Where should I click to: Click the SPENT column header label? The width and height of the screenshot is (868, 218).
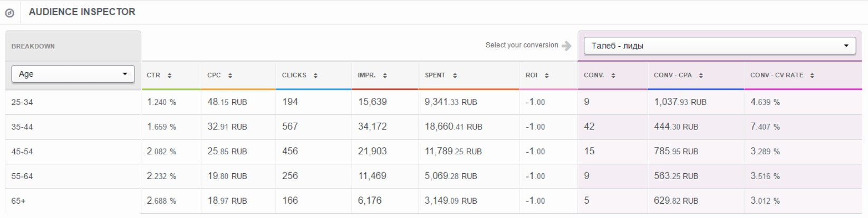coord(435,75)
